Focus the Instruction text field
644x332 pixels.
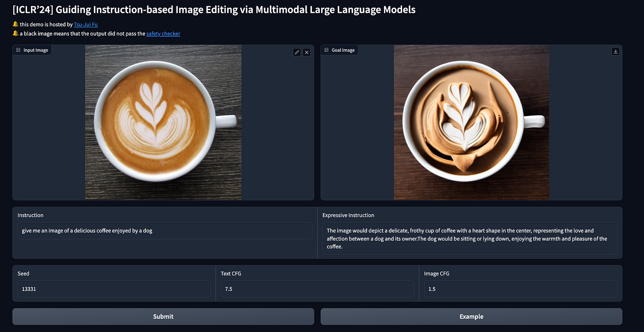click(165, 231)
